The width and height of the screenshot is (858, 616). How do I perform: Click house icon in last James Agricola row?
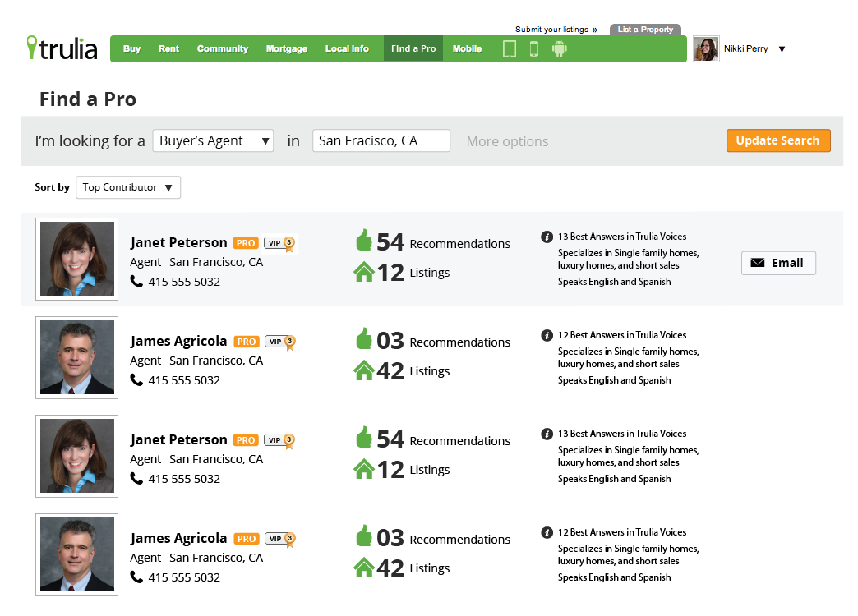pyautogui.click(x=364, y=568)
